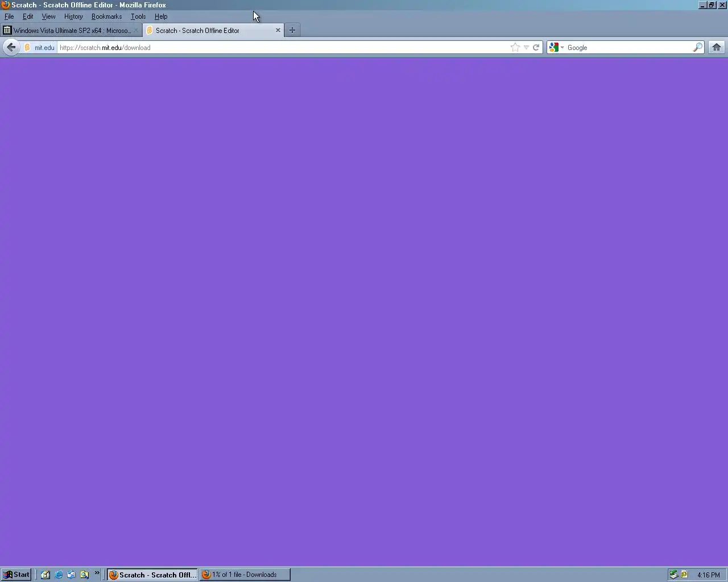
Task: Open the File menu
Action: coord(9,16)
